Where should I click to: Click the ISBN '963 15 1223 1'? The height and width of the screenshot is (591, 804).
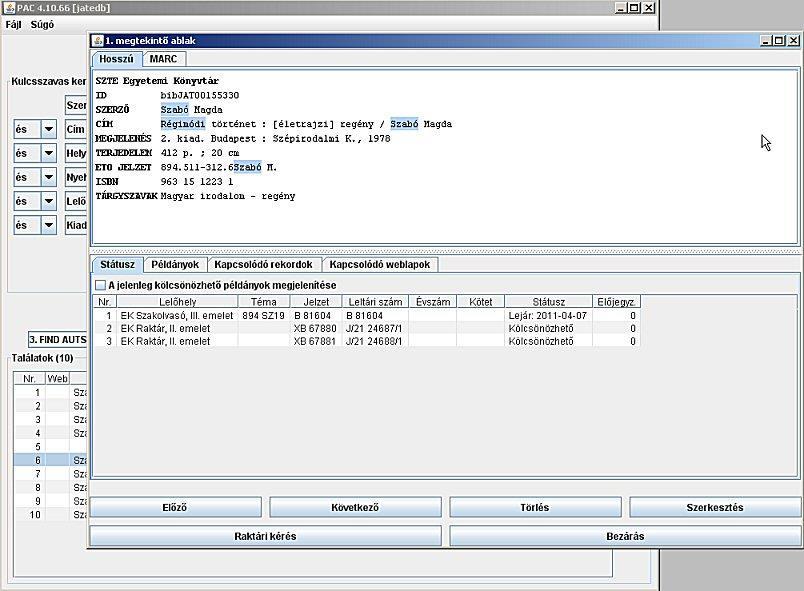(x=197, y=181)
